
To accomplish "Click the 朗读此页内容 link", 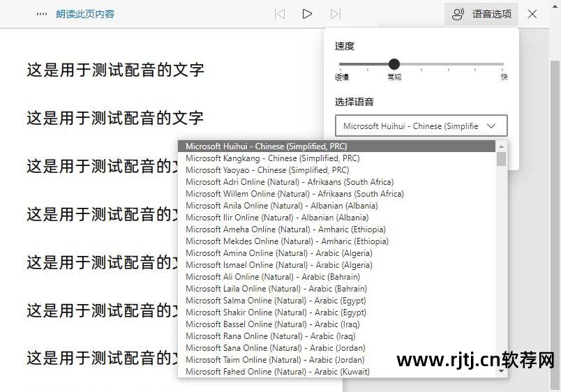I will coord(85,14).
